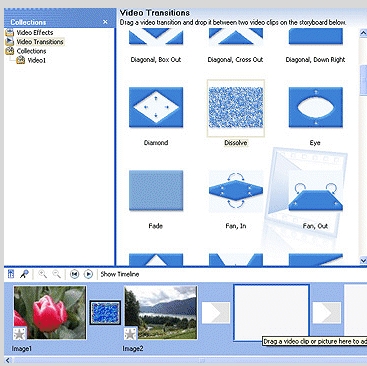Click the transitions list scroll down arrow

click(363, 260)
